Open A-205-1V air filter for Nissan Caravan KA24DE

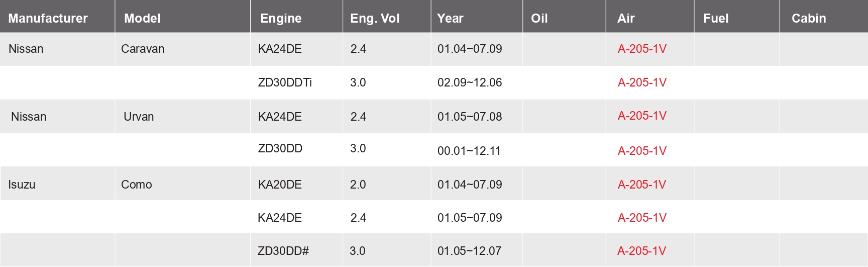(x=642, y=49)
